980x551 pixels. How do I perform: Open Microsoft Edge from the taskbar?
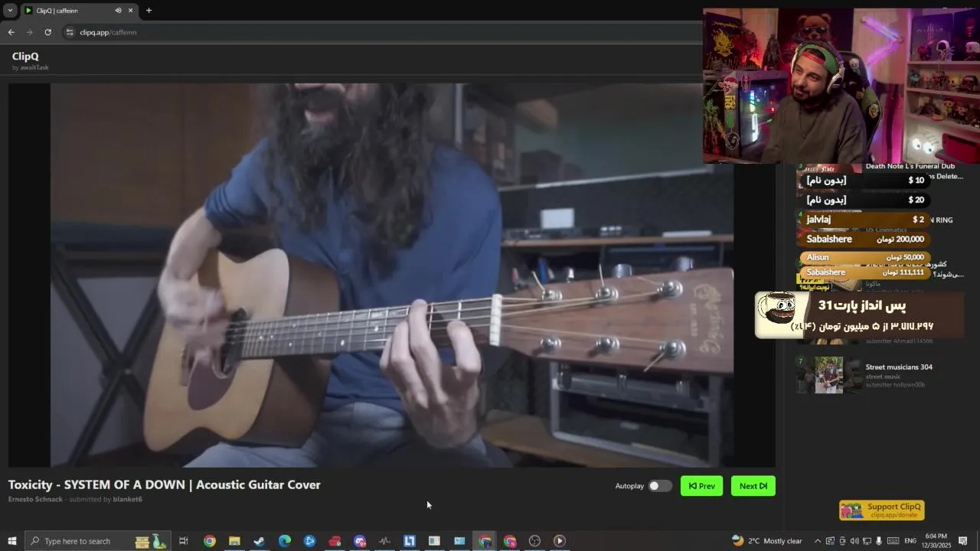click(285, 541)
